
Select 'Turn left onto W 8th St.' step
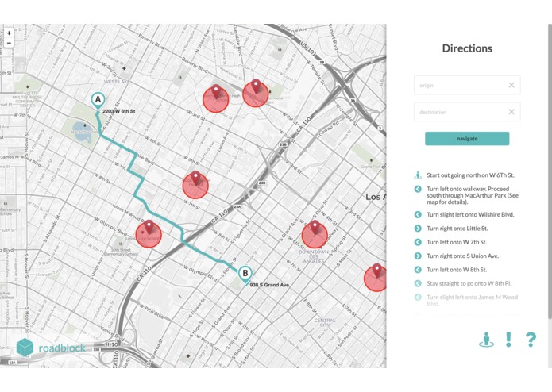pyautogui.click(x=457, y=270)
